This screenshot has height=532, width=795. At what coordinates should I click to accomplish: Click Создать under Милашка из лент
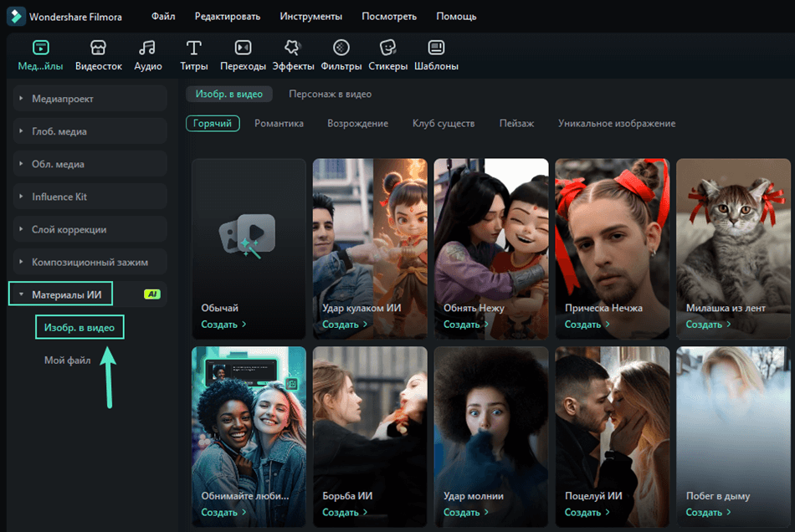(708, 325)
